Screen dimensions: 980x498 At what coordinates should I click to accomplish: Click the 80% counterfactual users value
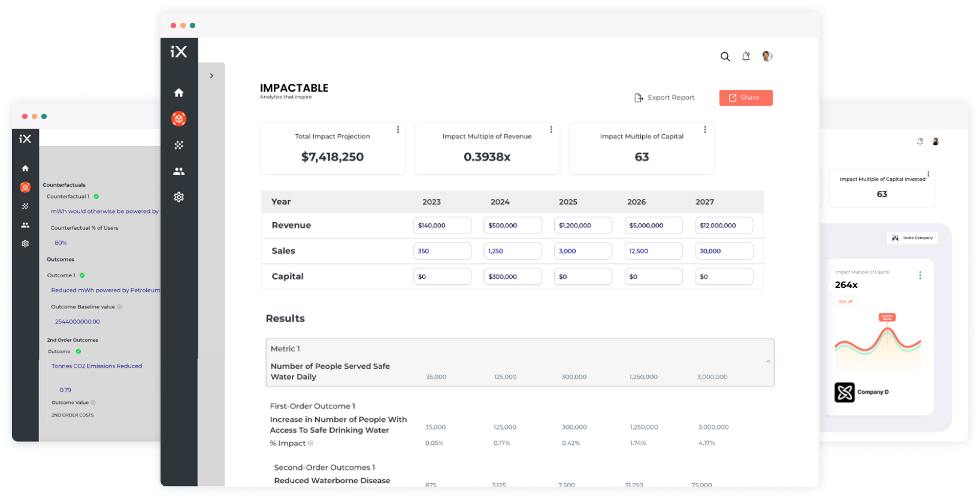[x=61, y=243]
